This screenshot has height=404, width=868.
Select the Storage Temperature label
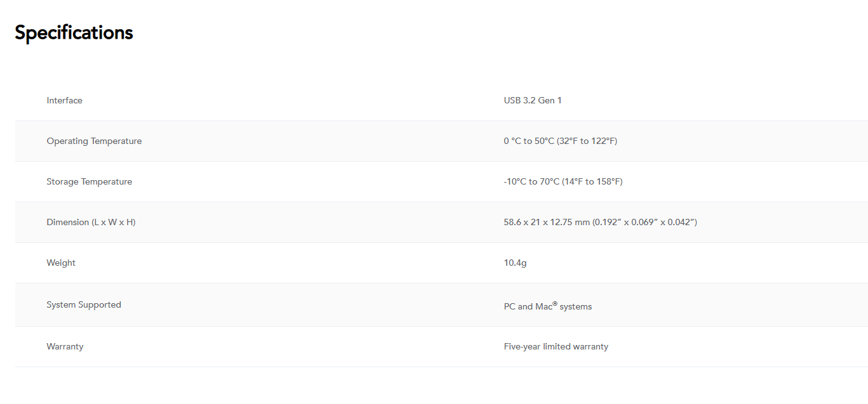pyautogui.click(x=89, y=181)
